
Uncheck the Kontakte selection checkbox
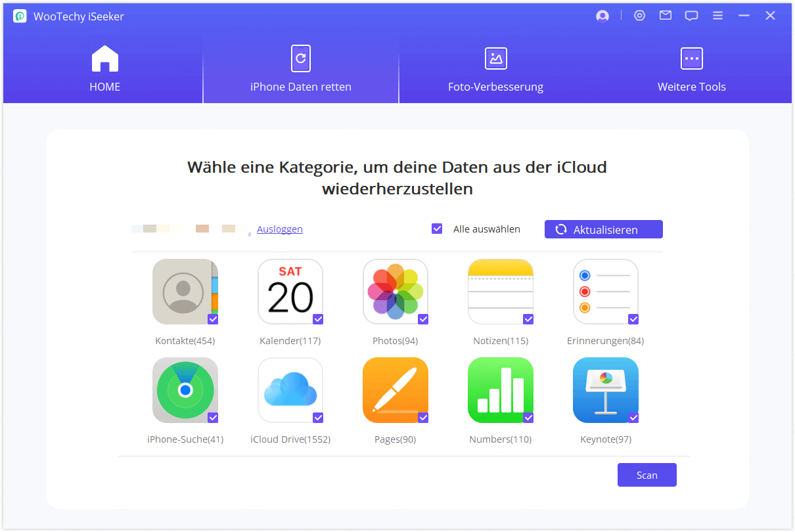pos(213,319)
